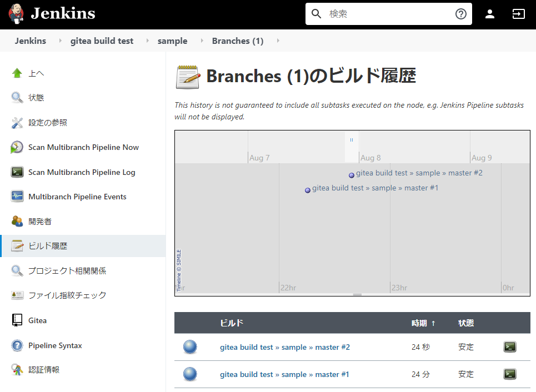This screenshot has height=392, width=536.
Task: Open the gitea build test breadcrumb
Action: (x=102, y=41)
